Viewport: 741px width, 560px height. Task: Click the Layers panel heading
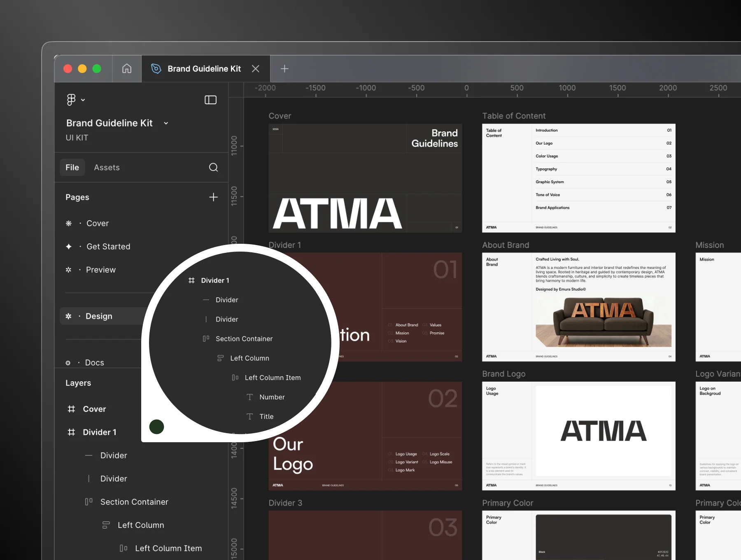78,383
